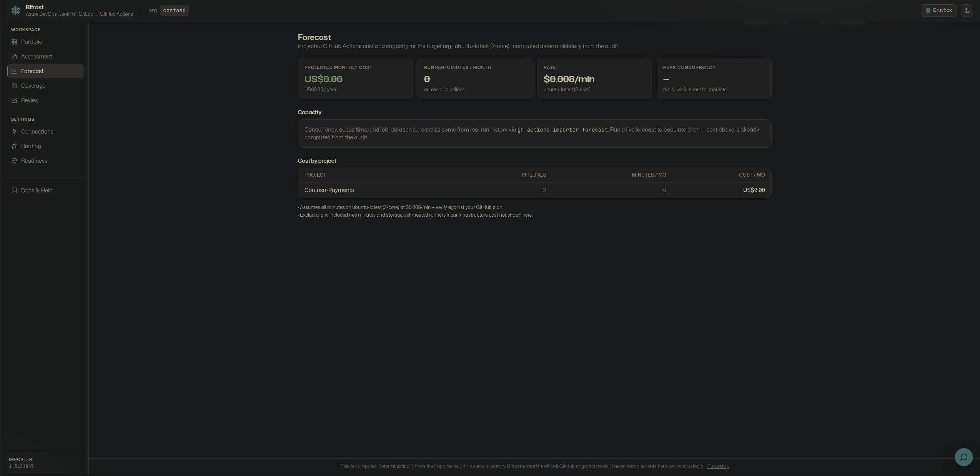Click the MINUTES / MO column header

[x=649, y=175]
